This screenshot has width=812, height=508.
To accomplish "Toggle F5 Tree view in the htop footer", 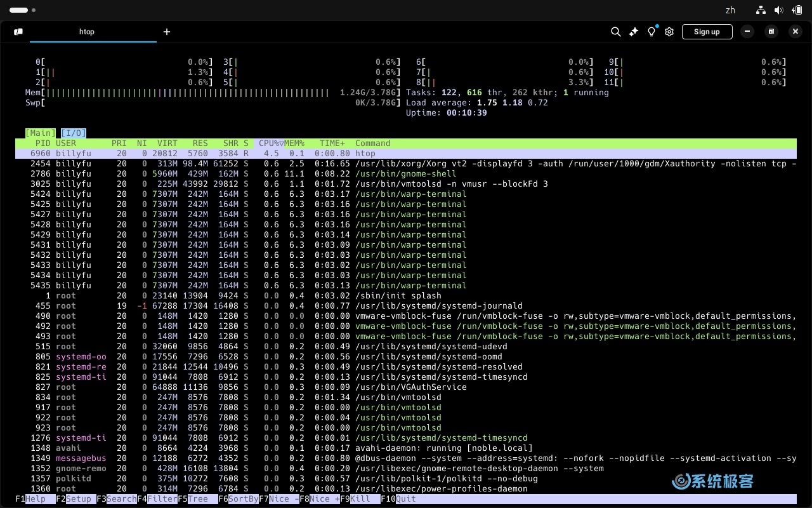I will tap(198, 499).
